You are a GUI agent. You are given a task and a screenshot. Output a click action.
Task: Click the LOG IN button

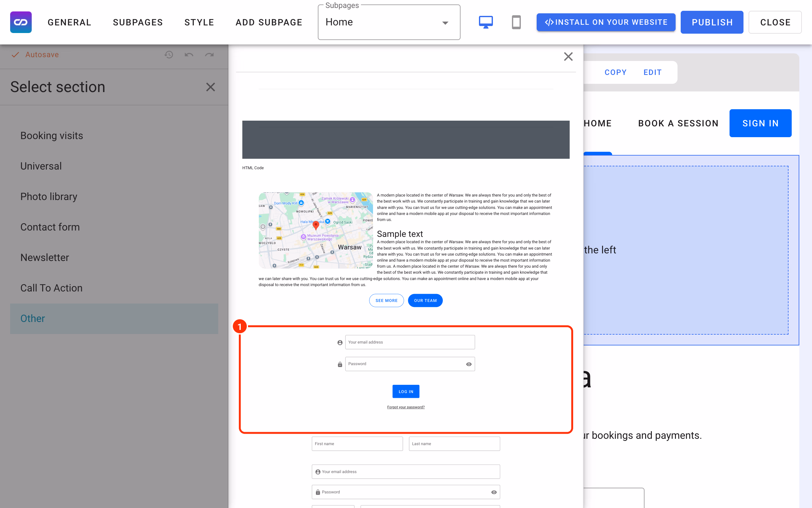[x=406, y=391]
